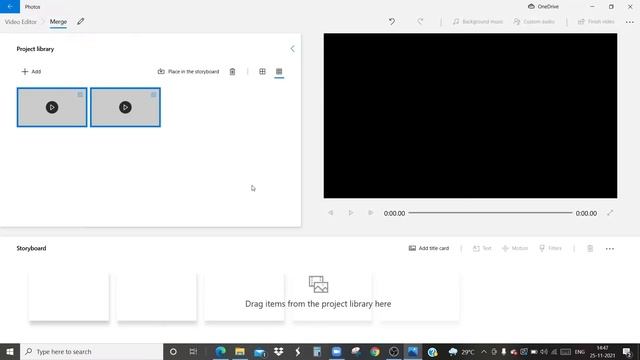Open the Filters tool in the storyboard
Screen dimensions: 640x360
coord(551,248)
